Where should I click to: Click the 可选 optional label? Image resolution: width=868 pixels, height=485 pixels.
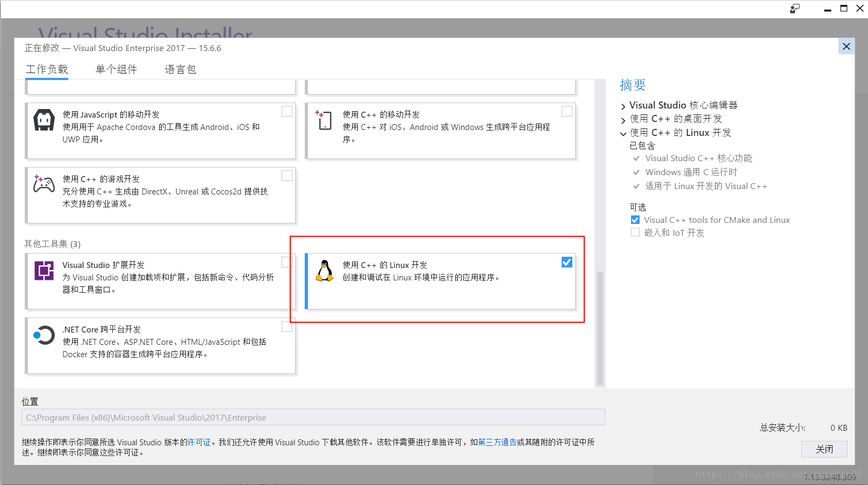[x=638, y=207]
